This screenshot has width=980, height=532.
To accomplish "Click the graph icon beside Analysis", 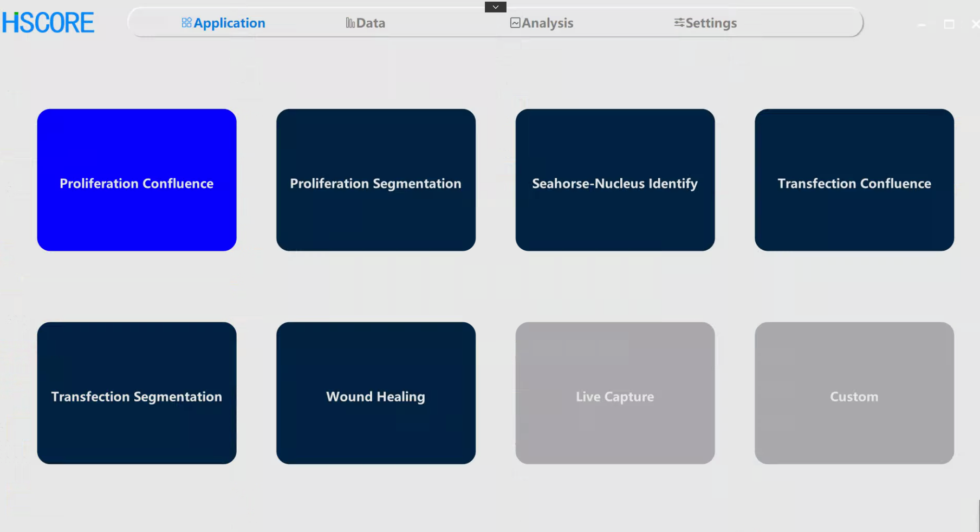I will [x=515, y=23].
